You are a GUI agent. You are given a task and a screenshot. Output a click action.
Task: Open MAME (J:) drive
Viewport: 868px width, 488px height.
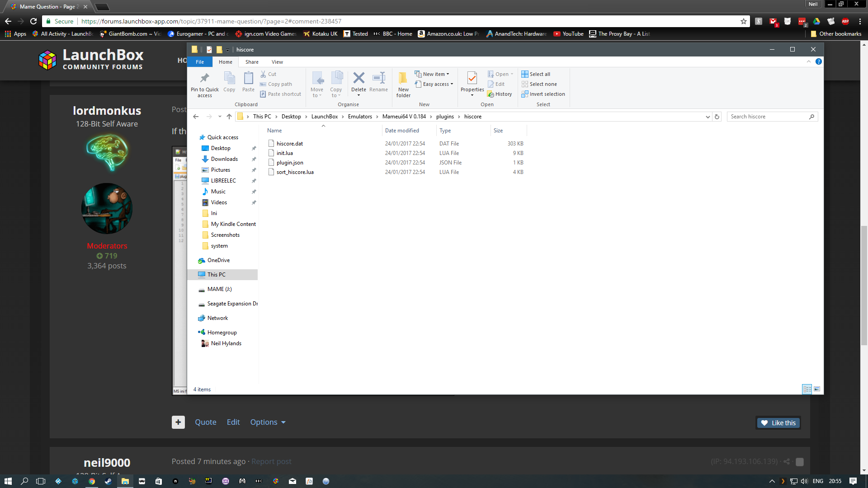pyautogui.click(x=219, y=289)
